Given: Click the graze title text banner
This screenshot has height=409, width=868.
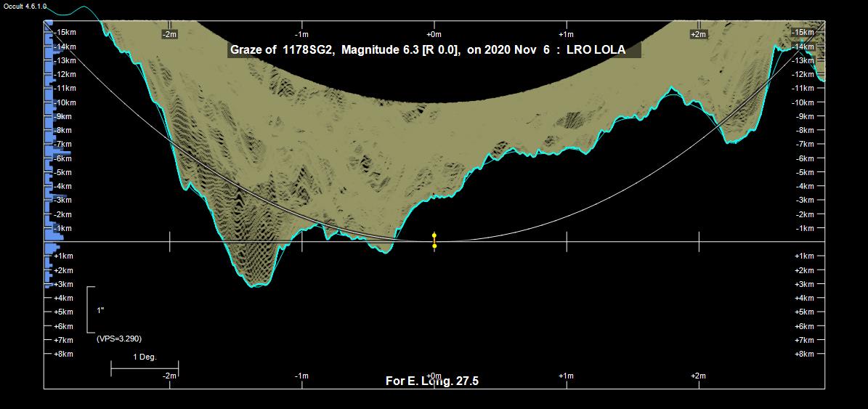Looking at the screenshot, I should click(434, 50).
